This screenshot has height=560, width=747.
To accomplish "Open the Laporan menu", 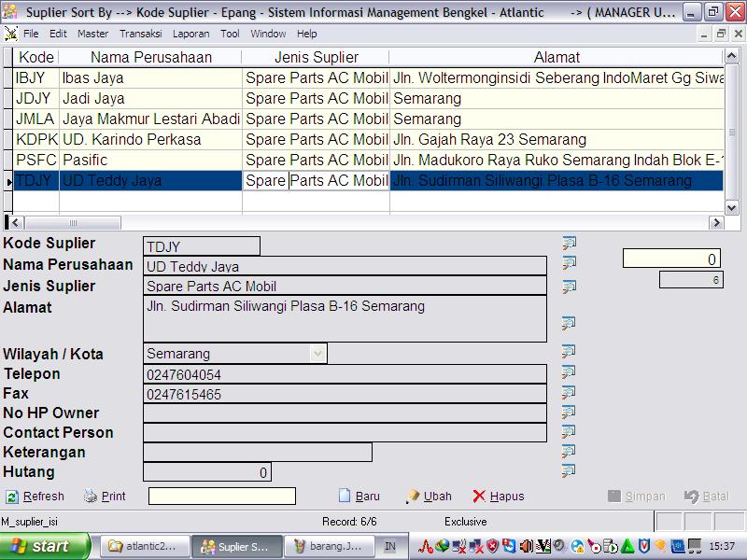I will click(x=190, y=34).
